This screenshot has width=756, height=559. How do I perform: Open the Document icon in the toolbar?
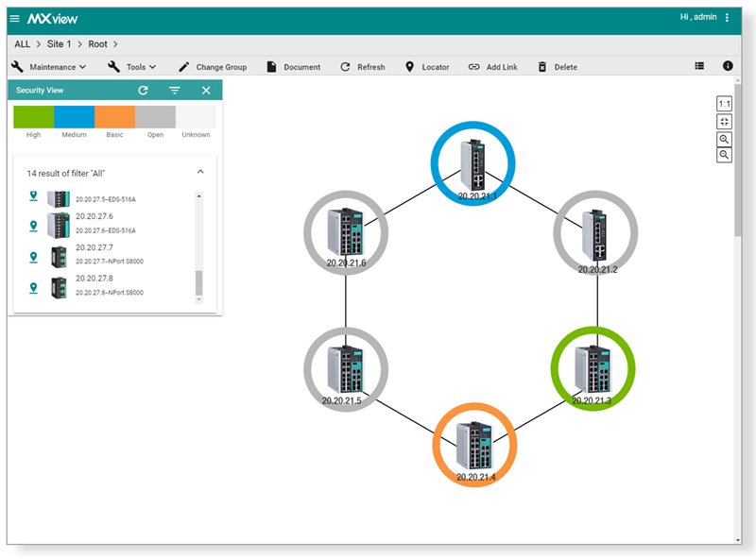[x=272, y=66]
